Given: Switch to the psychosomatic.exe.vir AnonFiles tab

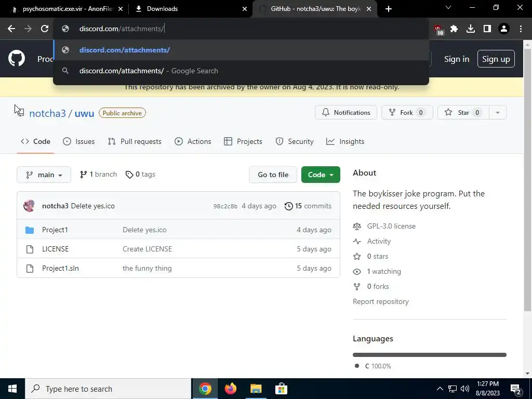Looking at the screenshot, I should pos(66,9).
